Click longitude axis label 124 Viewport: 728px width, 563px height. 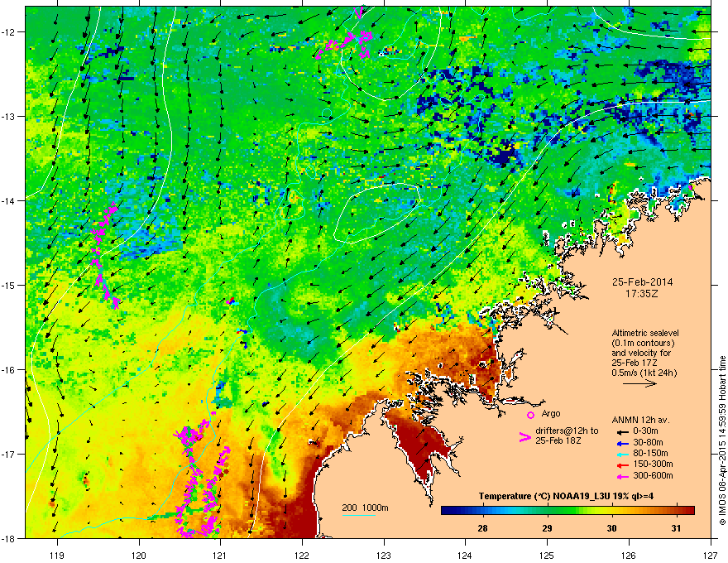tap(465, 556)
